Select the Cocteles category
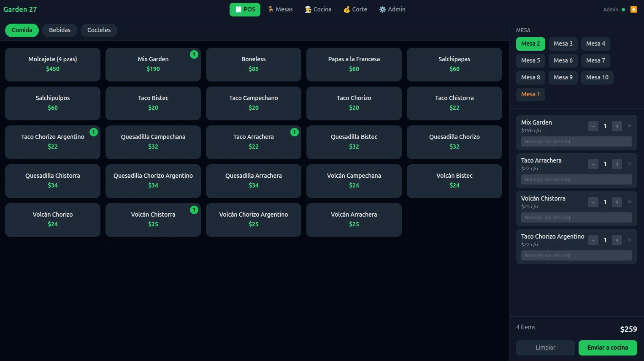The height and width of the screenshot is (361, 644). click(x=99, y=30)
